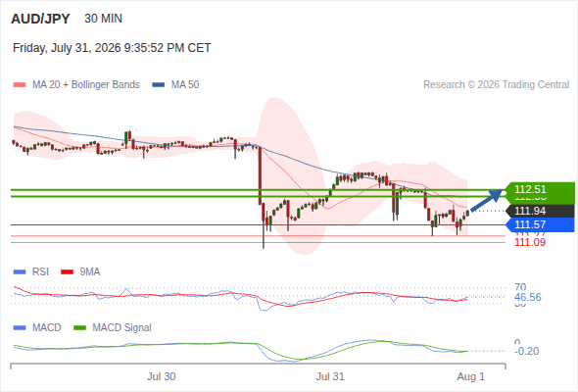Click the MACD Signal legend label
Image resolution: width=578 pixels, height=392 pixels.
[122, 328]
